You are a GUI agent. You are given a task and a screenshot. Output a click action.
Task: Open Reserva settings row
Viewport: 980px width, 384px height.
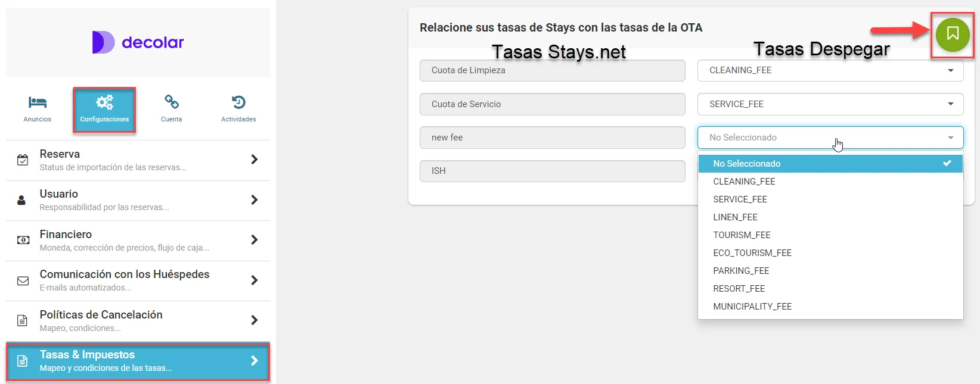click(138, 160)
